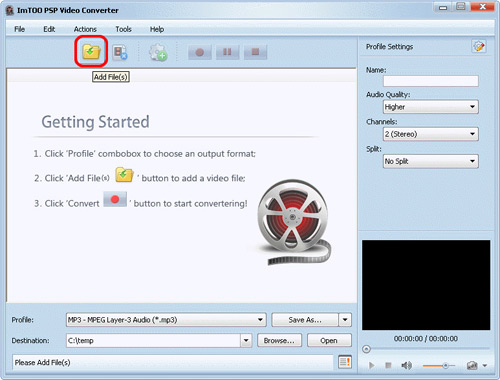Screen dimensions: 500x380
Task: Click the Open destination button
Action: 329,340
